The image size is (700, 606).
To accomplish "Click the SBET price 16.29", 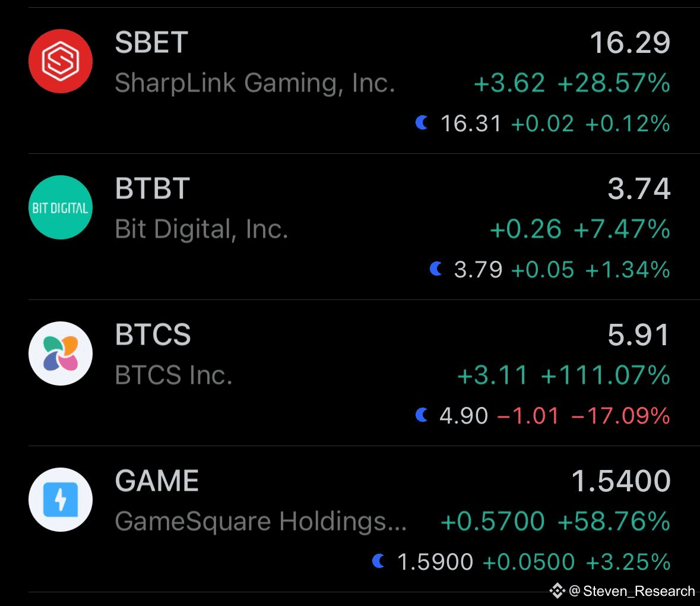I will pos(630,43).
